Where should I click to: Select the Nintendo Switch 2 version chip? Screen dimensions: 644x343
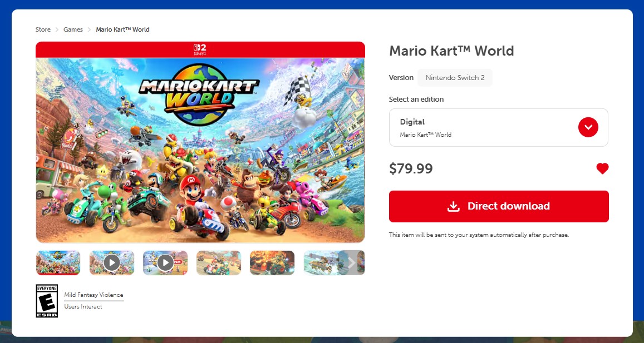[x=455, y=77]
